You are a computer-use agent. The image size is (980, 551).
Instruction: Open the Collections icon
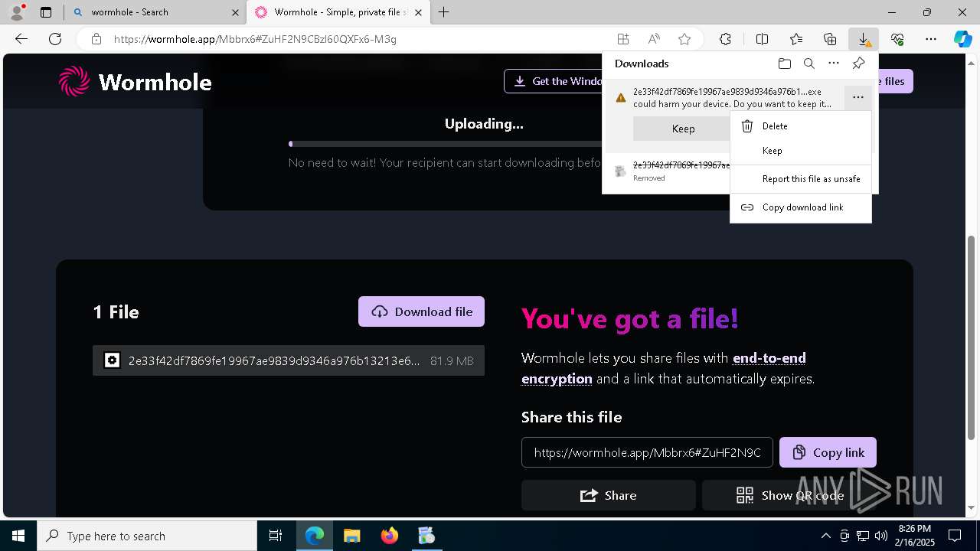coord(830,39)
